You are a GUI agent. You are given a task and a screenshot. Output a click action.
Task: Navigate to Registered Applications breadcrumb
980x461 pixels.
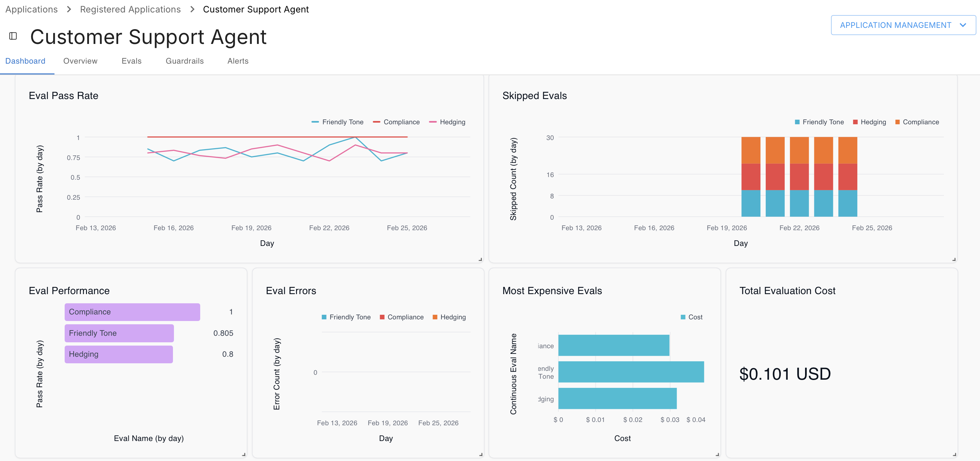(130, 10)
